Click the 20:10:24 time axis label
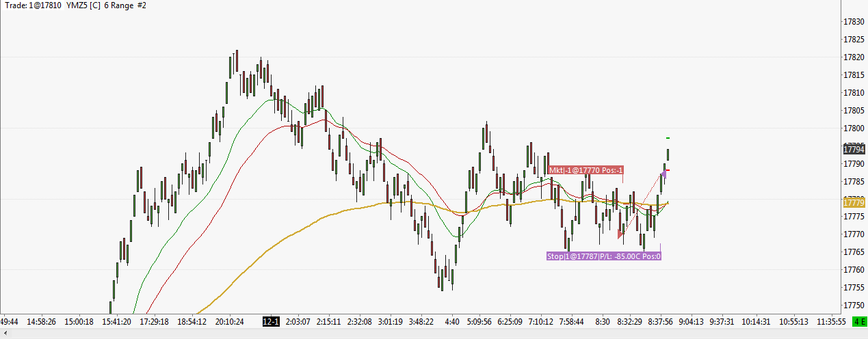Image resolution: width=868 pixels, height=339 pixels. click(230, 321)
